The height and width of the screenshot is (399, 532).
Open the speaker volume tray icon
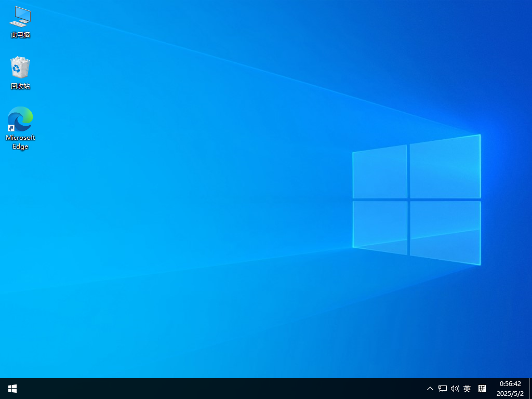tap(455, 389)
